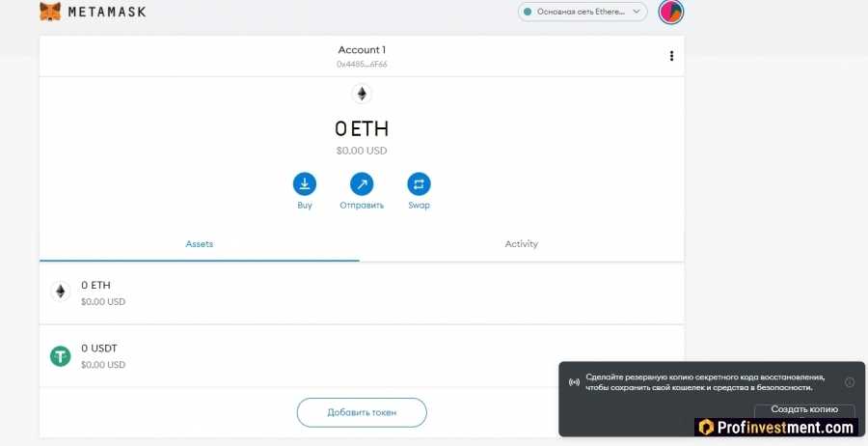Click the Tether USDT token icon

point(61,355)
